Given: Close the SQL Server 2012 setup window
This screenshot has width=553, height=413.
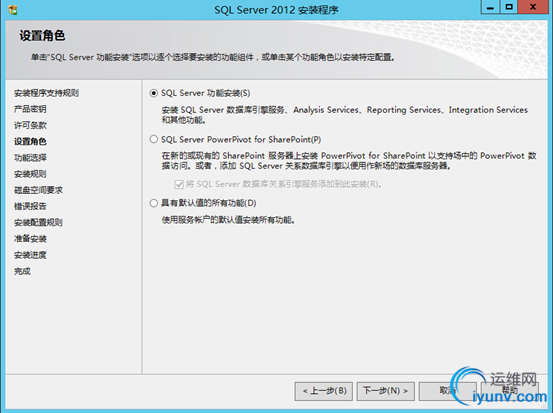Looking at the screenshot, I should click(x=533, y=7).
